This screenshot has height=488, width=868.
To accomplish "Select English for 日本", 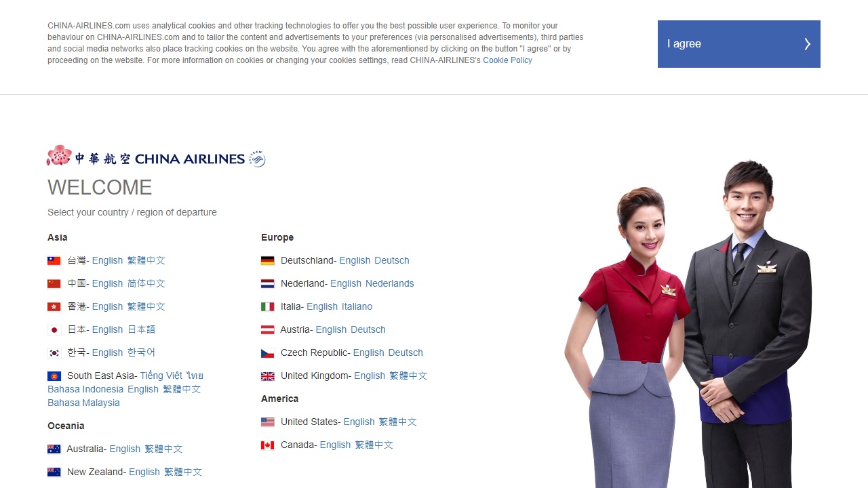I will (107, 329).
